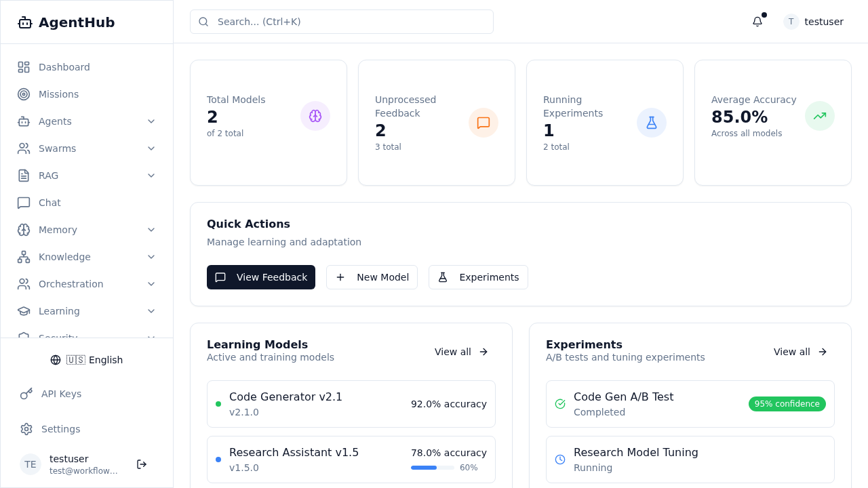
Task: Select the Settings gear icon
Action: coord(26,429)
